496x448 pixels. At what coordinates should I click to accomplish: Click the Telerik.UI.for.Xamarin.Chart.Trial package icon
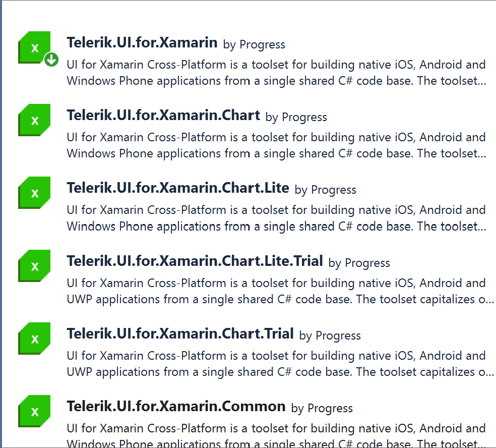click(x=34, y=339)
